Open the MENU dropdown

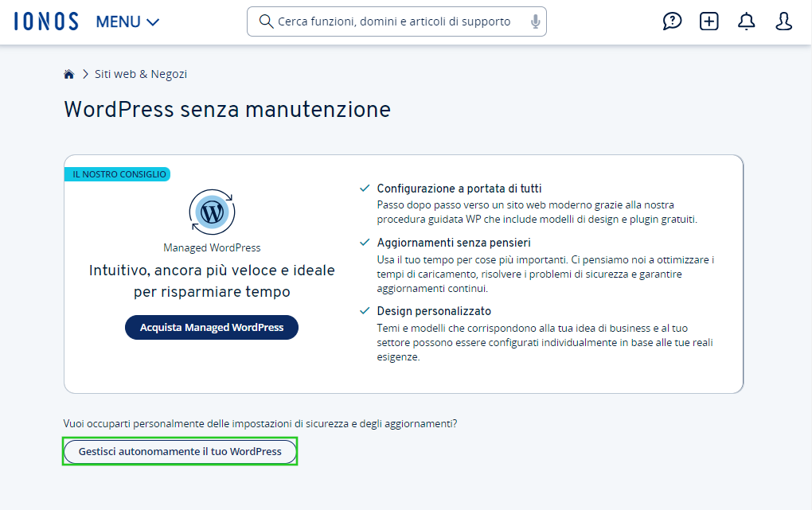[127, 21]
